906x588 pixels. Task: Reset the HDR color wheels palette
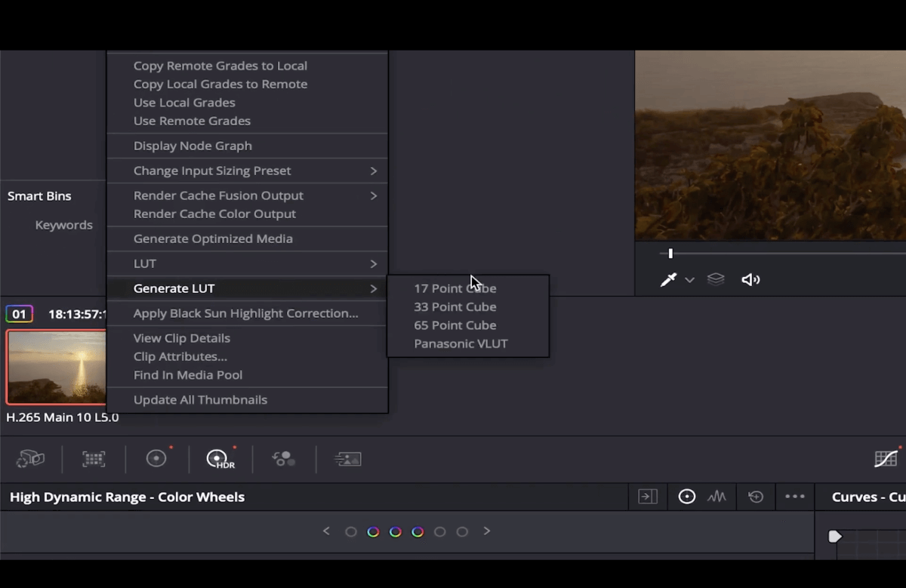[756, 497]
